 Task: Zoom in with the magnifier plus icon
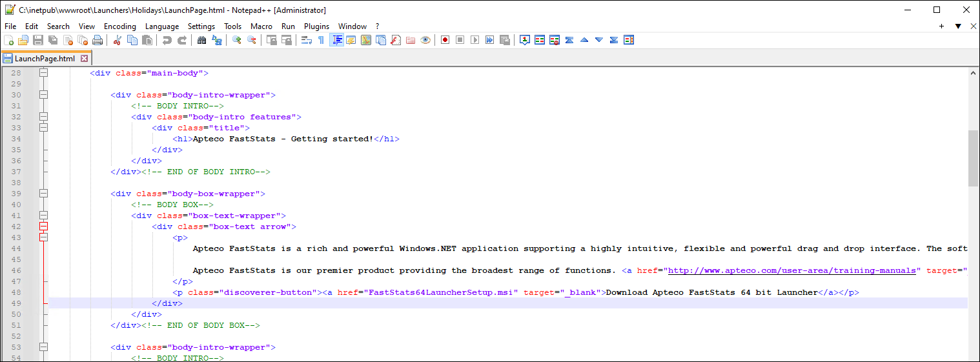pyautogui.click(x=237, y=40)
